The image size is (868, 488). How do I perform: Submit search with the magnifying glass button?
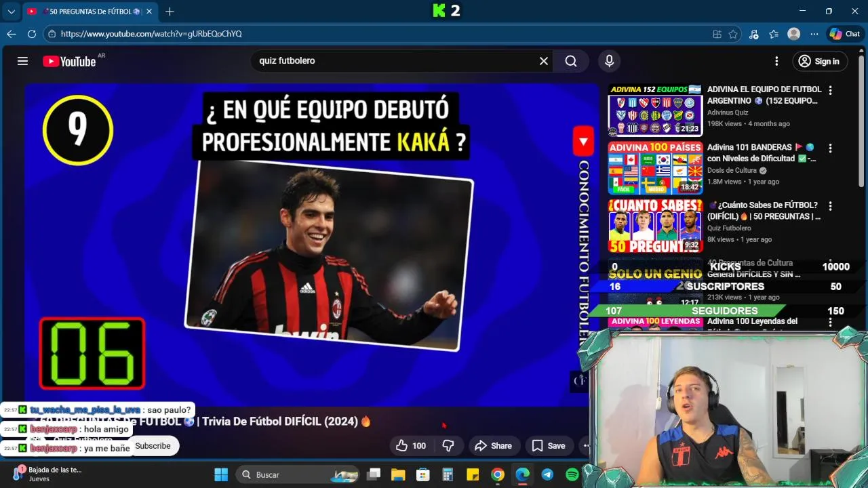coord(571,61)
